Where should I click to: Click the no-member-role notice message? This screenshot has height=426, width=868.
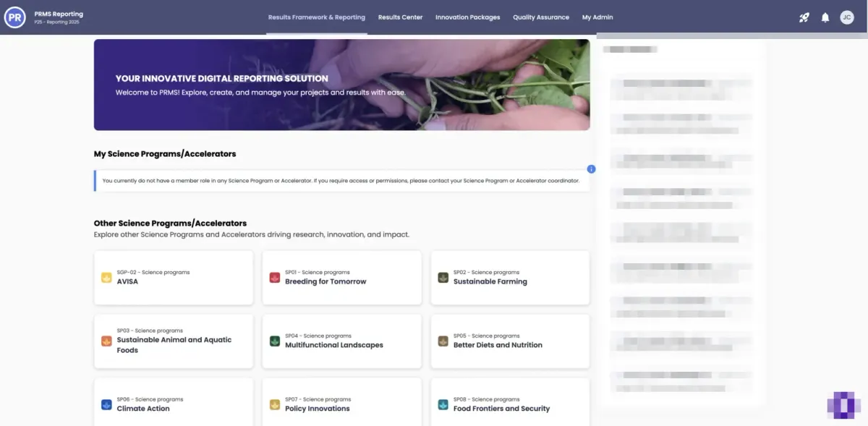(x=341, y=181)
